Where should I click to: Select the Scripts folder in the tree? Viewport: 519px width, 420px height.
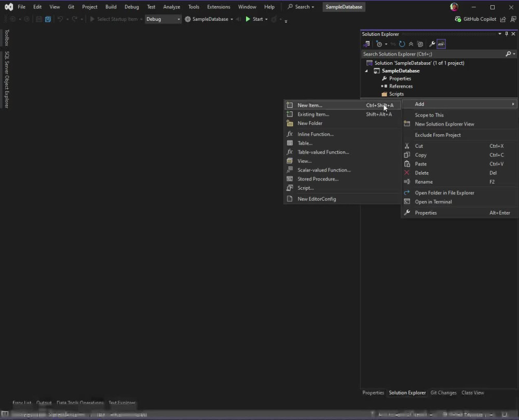(x=396, y=94)
